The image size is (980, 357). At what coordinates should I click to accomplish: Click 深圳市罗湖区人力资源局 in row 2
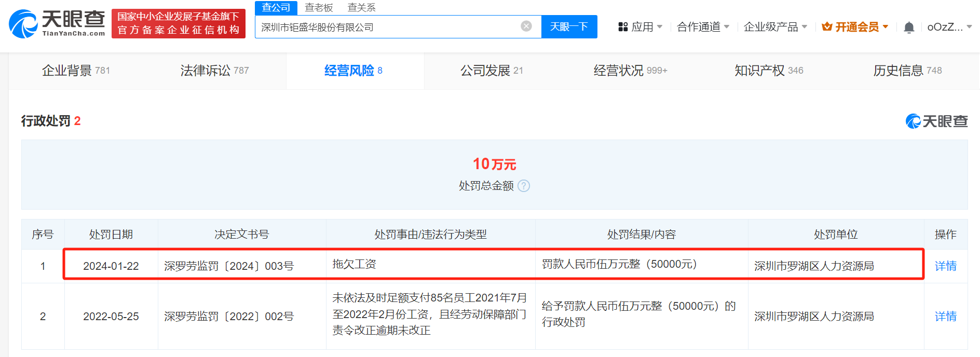pyautogui.click(x=814, y=317)
